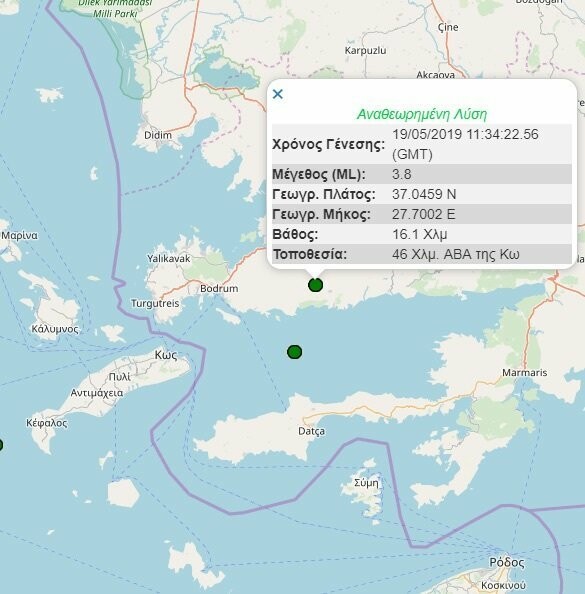585x594 pixels.
Task: Click the Τοποθεσία location row in popup
Action: pos(422,254)
